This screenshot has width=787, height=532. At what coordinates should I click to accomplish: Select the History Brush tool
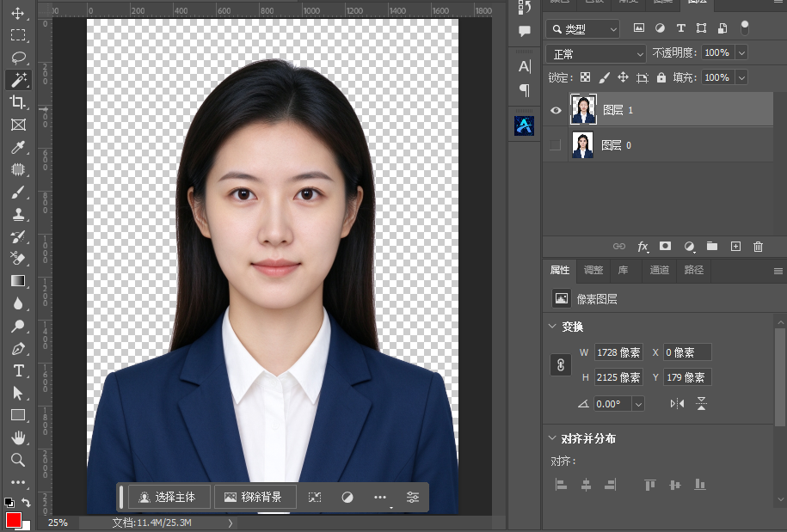click(18, 236)
